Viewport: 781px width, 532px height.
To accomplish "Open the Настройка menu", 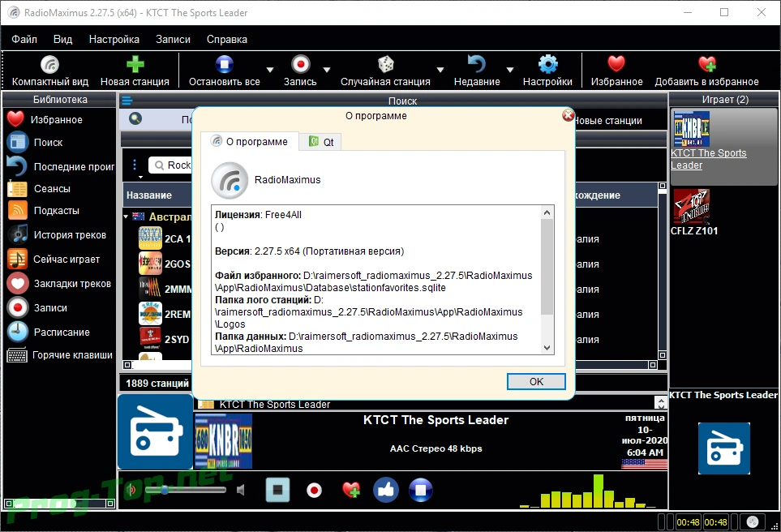I will tap(114, 40).
